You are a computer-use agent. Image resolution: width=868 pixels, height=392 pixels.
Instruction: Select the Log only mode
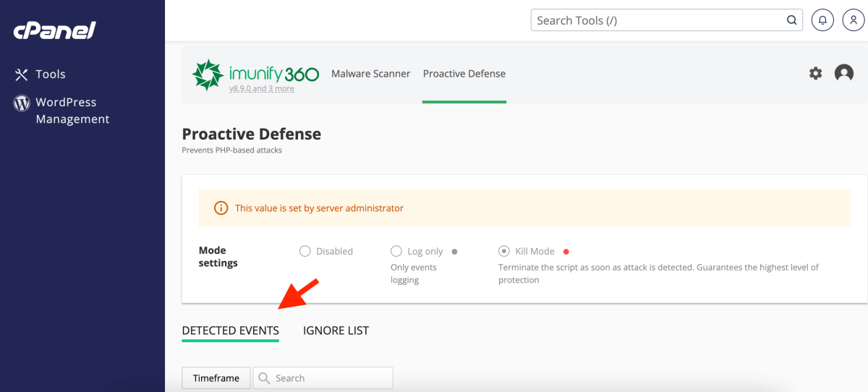click(396, 252)
